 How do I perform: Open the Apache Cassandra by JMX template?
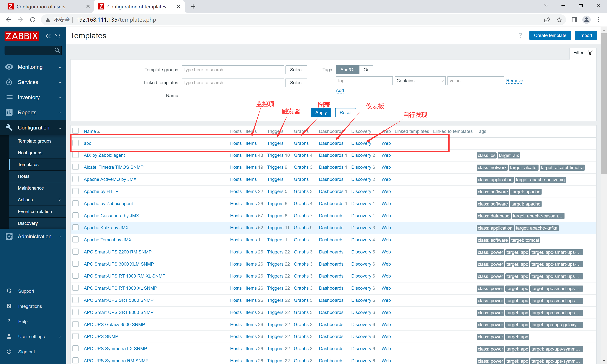[x=111, y=216]
